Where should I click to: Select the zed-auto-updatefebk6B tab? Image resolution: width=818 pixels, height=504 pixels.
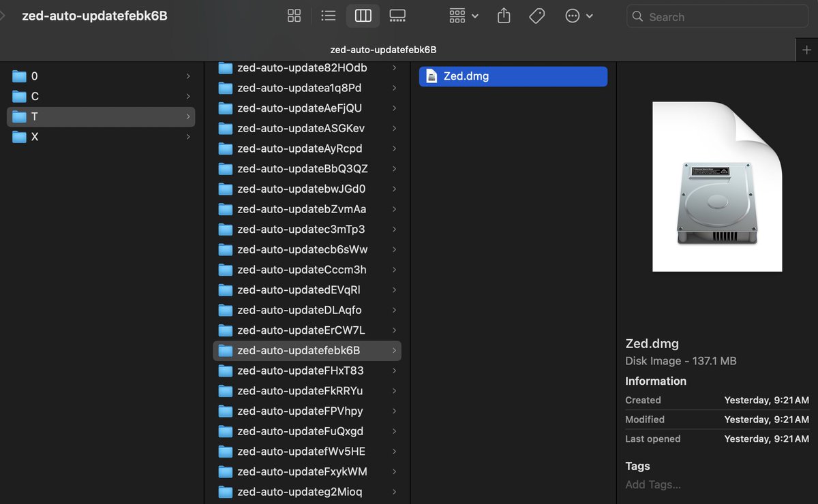point(383,50)
